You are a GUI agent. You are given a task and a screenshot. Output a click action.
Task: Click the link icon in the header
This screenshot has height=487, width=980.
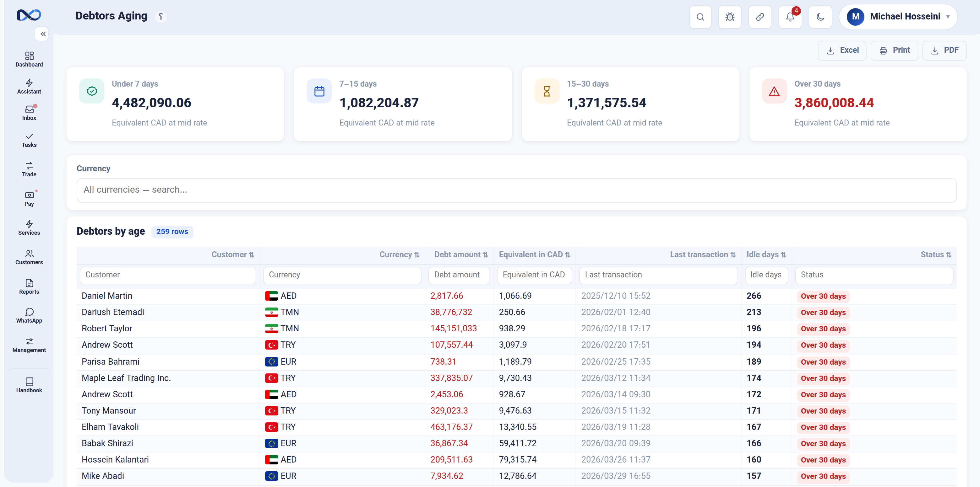point(760,17)
